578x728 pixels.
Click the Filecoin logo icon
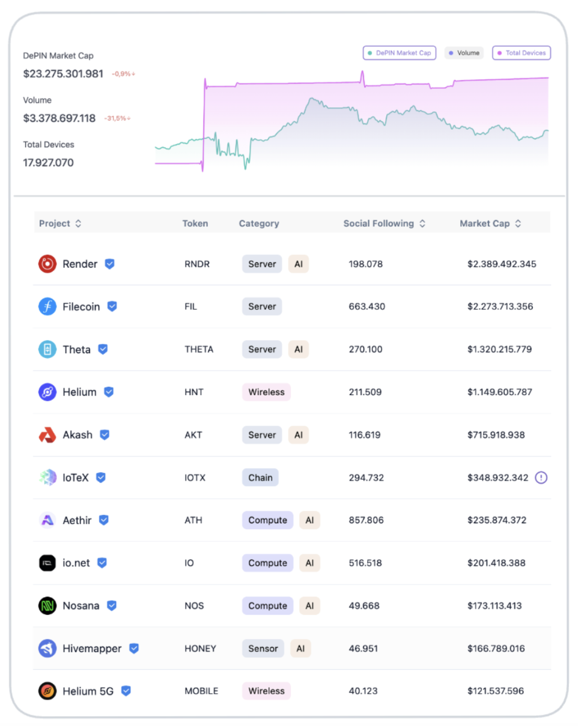click(x=47, y=306)
